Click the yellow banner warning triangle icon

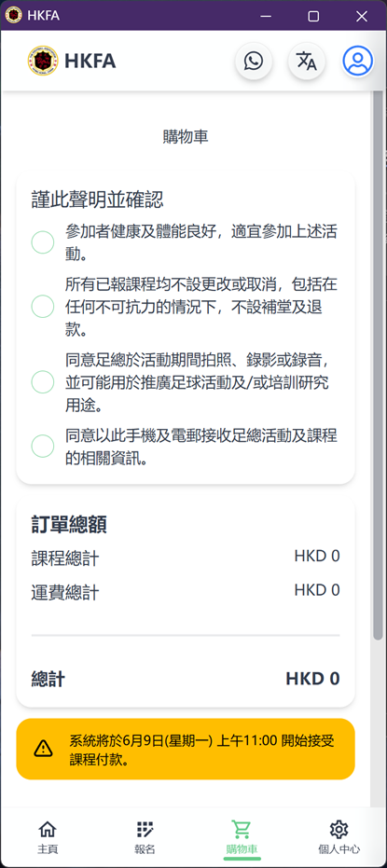43,749
